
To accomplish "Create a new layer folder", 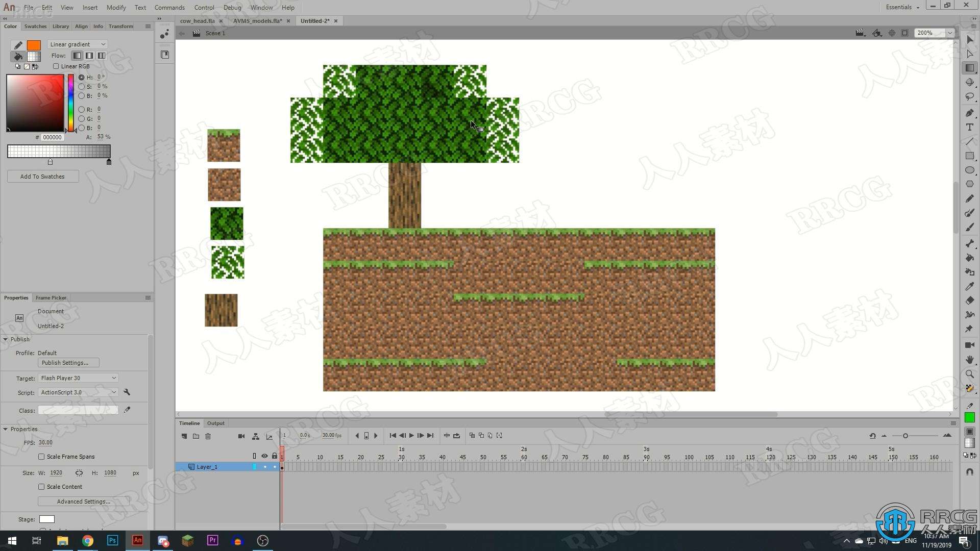I will click(x=196, y=436).
